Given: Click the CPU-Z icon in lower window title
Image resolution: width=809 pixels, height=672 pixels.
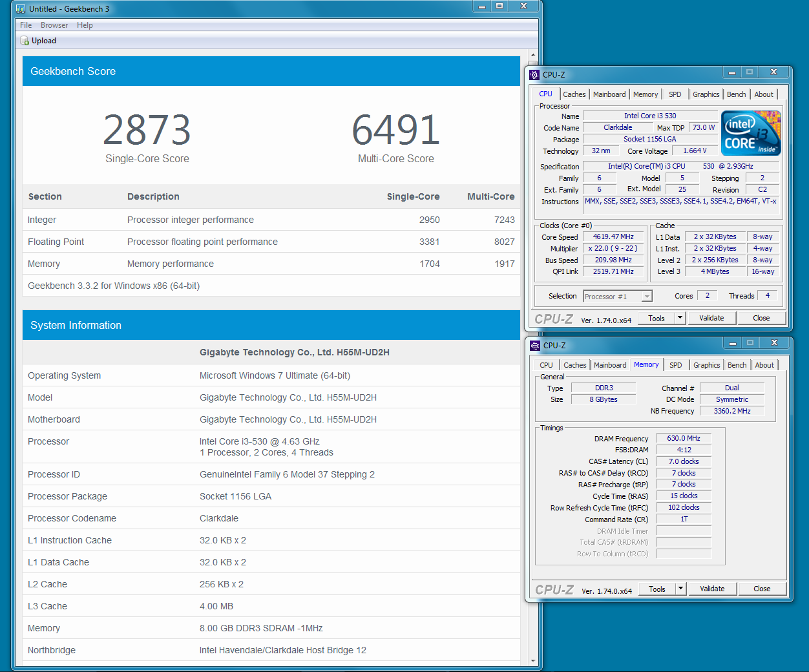Looking at the screenshot, I should click(535, 346).
